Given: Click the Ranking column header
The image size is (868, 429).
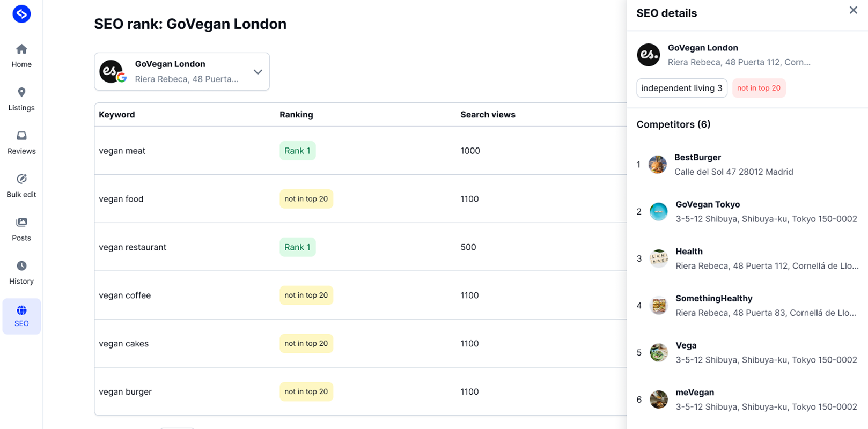Looking at the screenshot, I should tap(296, 115).
